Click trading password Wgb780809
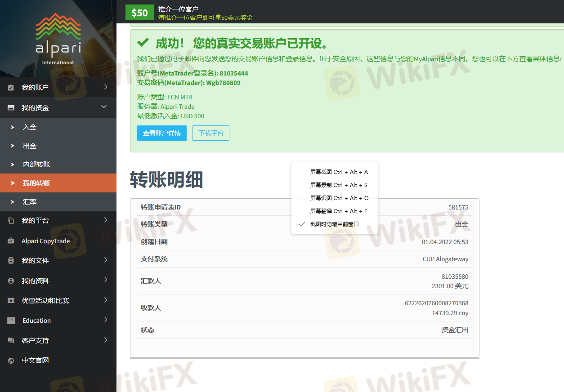Screen dimensions: 564x392 (x=223, y=83)
